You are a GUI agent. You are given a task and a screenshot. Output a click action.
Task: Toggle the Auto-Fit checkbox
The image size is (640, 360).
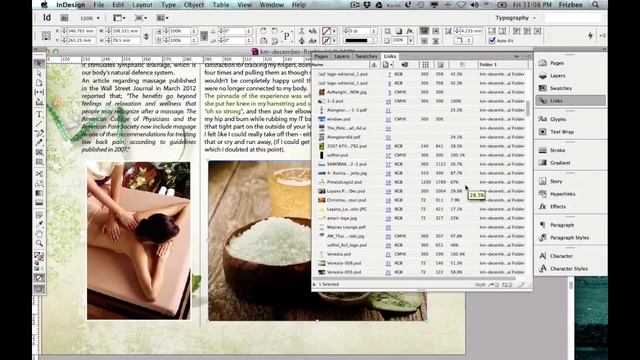click(492, 40)
